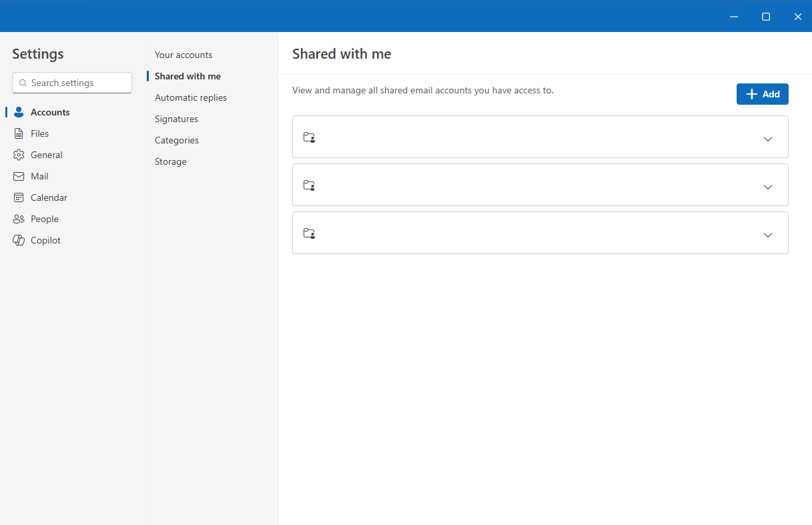Focus the Search settings field
This screenshot has height=525, width=812.
[72, 83]
